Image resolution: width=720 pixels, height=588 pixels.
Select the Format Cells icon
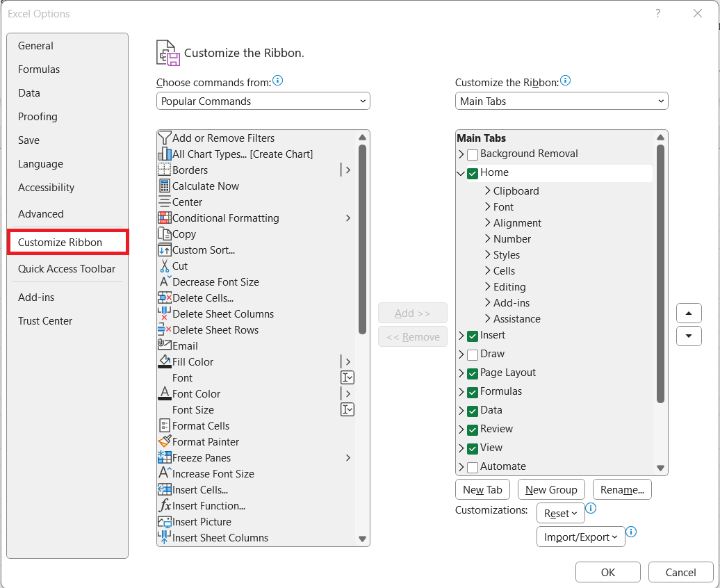tap(165, 425)
